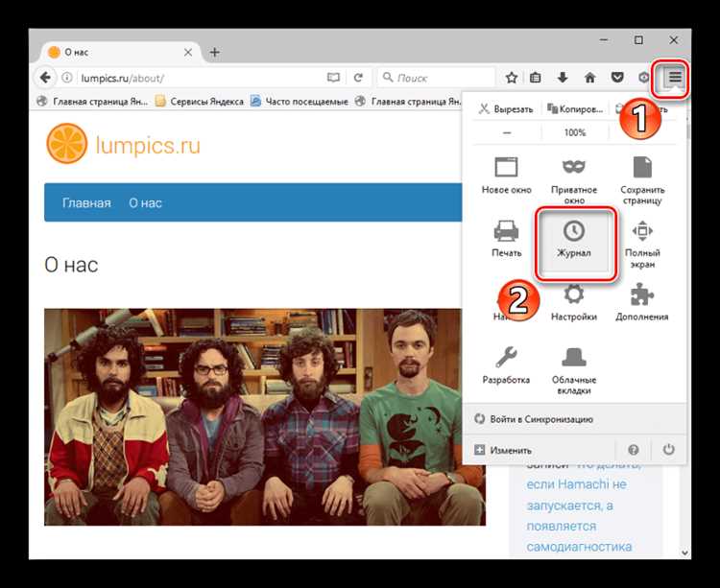720x588 pixels.
Task: Zoom out with minus button
Action: point(507,132)
